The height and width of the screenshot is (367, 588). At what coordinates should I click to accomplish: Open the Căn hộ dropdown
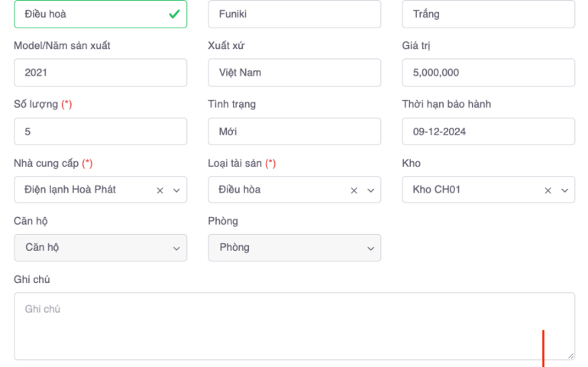(100, 248)
